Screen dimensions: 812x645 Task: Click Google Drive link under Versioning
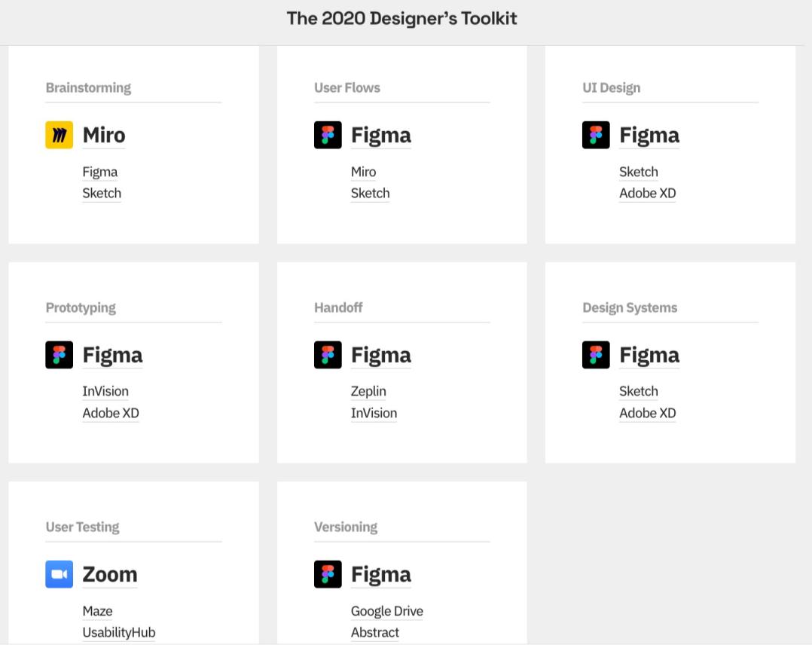pos(387,611)
